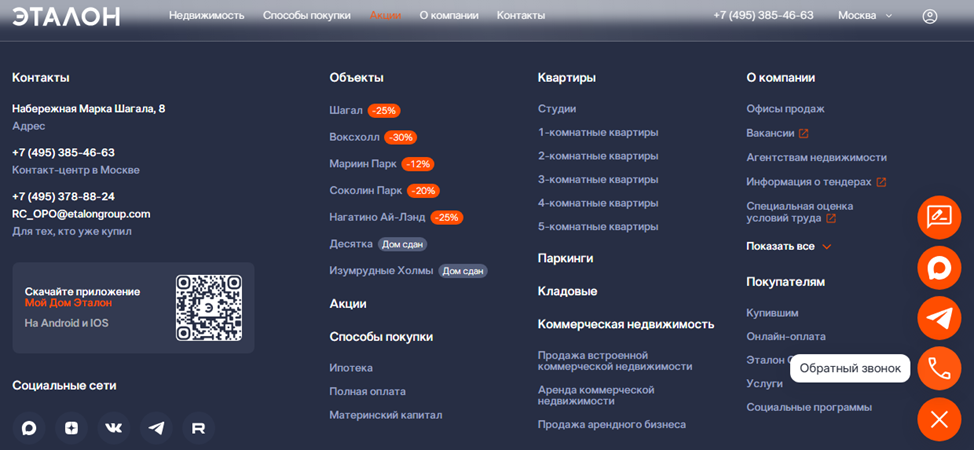Image resolution: width=974 pixels, height=450 pixels.
Task: Open the Нагатино Ай-Лэнд project link
Action: (x=378, y=217)
